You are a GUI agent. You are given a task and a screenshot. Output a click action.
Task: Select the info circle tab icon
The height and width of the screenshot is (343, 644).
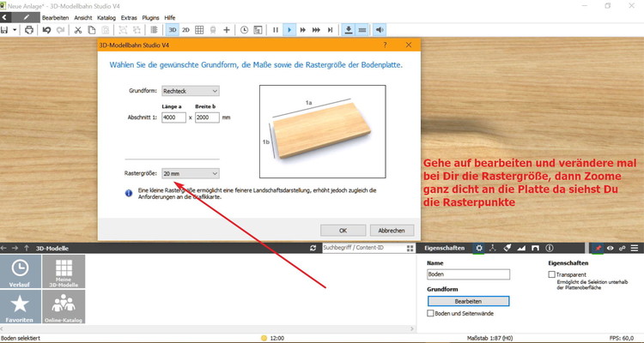pyautogui.click(x=550, y=248)
